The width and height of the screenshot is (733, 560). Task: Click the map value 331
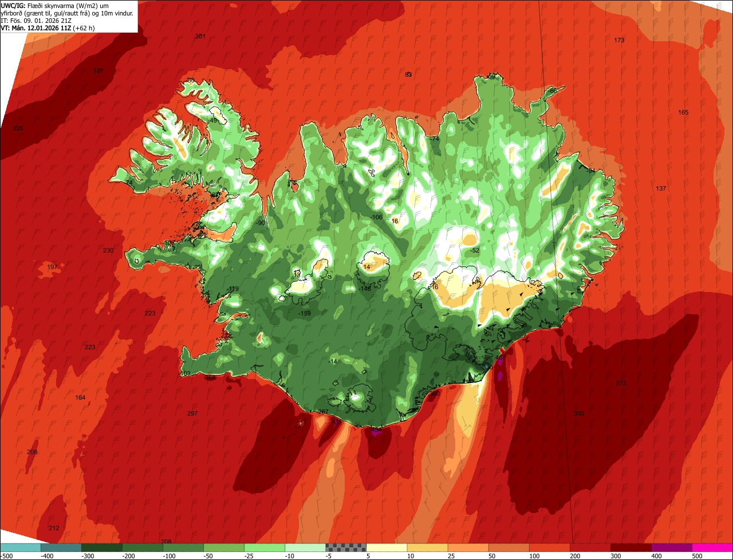[98, 70]
